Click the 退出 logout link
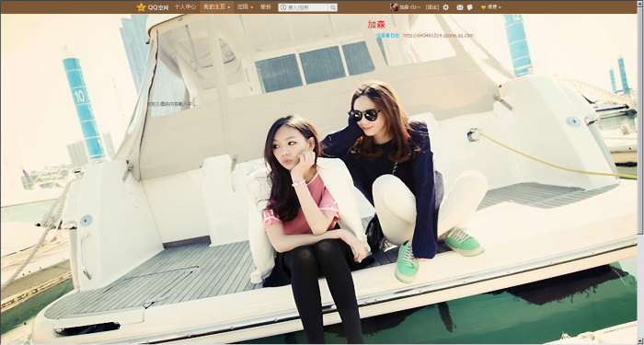The height and width of the screenshot is (345, 644). click(432, 7)
